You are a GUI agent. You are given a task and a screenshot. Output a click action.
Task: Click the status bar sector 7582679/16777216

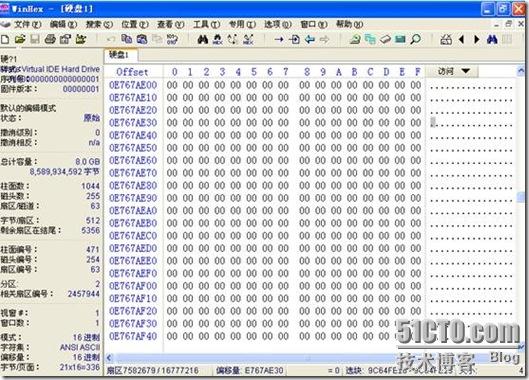[x=153, y=371]
